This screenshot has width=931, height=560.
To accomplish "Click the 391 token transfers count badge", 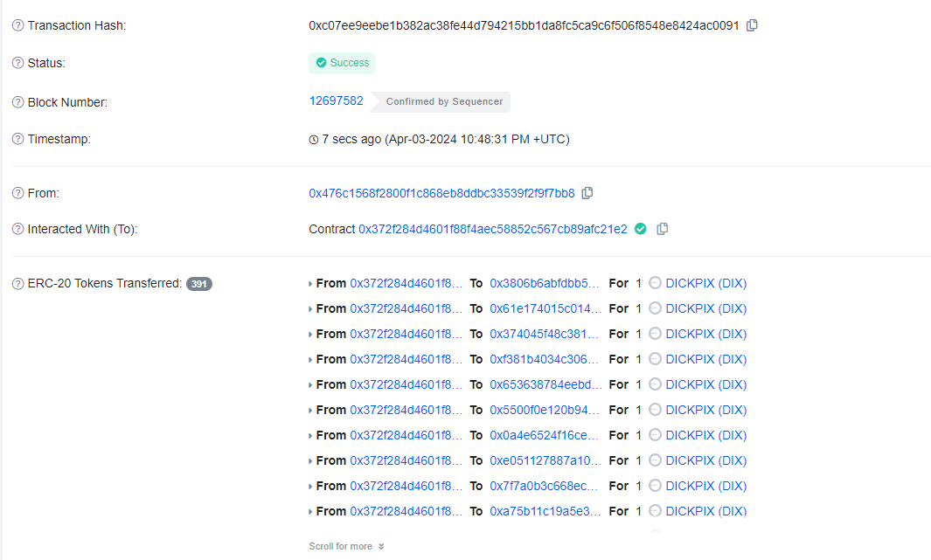I will (199, 284).
